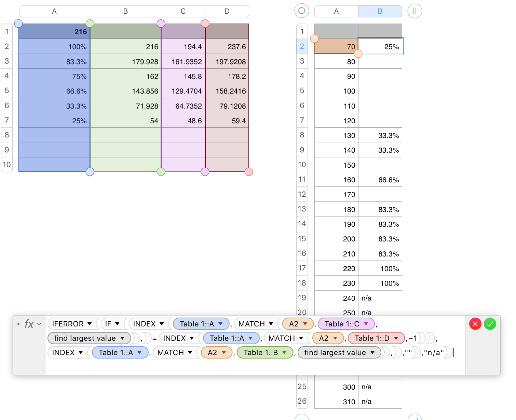Click the n/a cell beside 310

[380, 402]
